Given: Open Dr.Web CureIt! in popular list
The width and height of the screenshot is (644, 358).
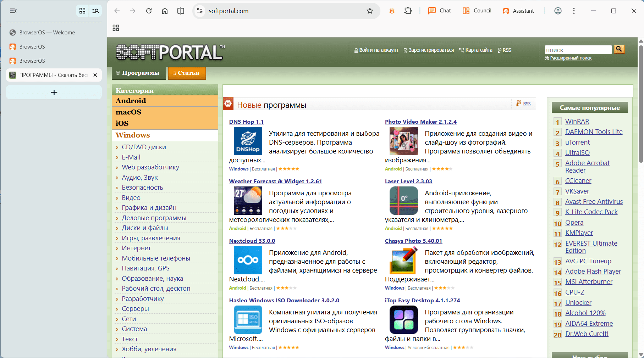Looking at the screenshot, I should (587, 334).
